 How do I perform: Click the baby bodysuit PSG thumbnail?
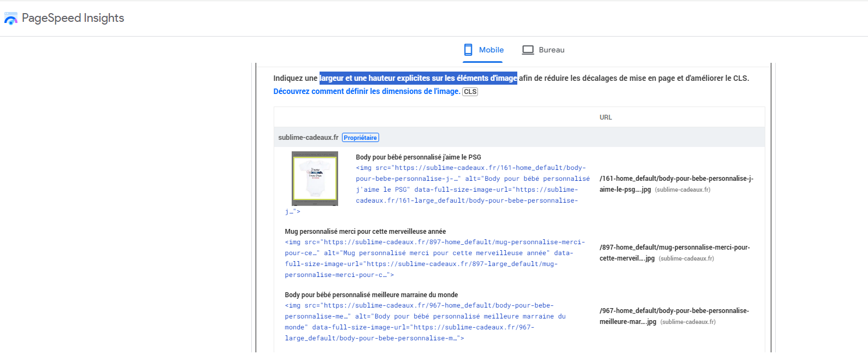315,179
